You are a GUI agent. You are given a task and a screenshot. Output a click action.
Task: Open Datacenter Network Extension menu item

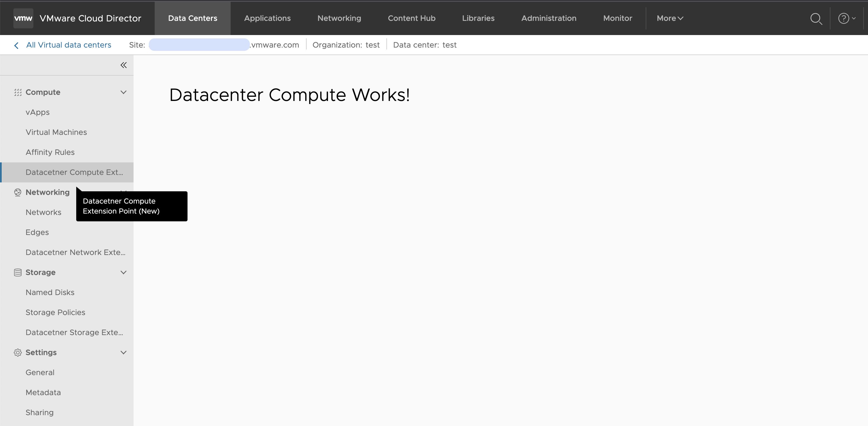coord(75,252)
